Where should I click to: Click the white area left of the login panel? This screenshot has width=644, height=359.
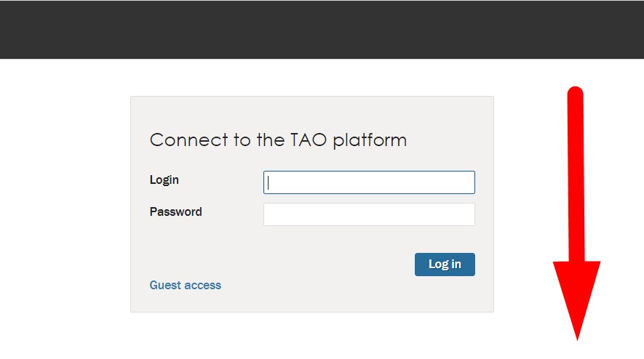(65, 203)
